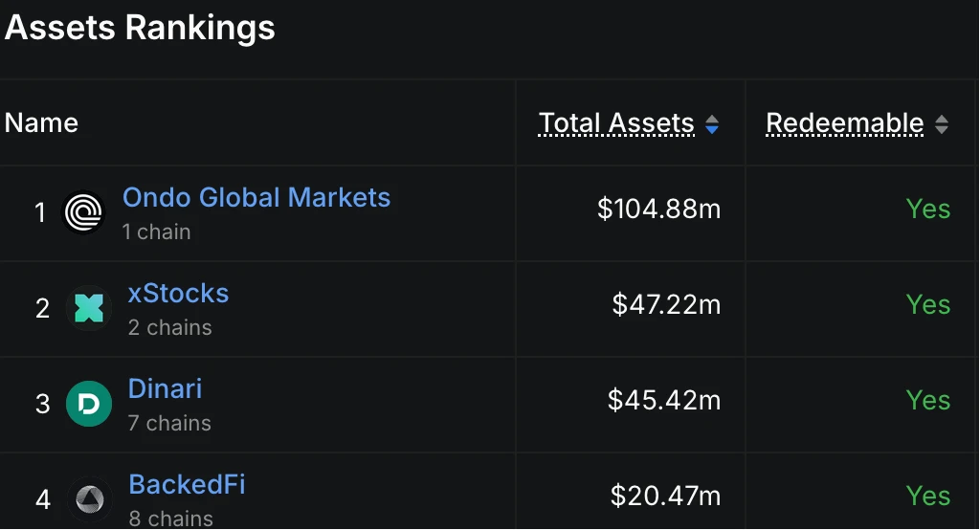Image resolution: width=980 pixels, height=530 pixels.
Task: Open the Dinari asset link
Action: coord(165,389)
